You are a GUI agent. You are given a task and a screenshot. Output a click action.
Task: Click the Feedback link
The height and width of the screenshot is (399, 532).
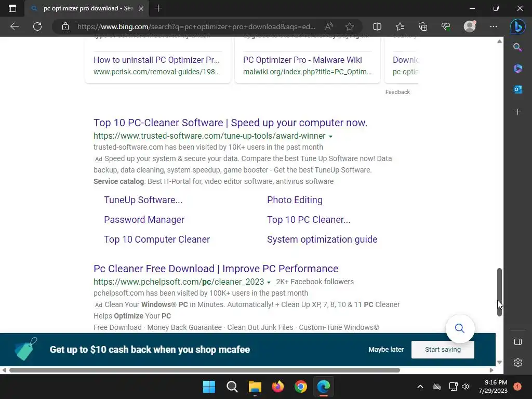397,92
